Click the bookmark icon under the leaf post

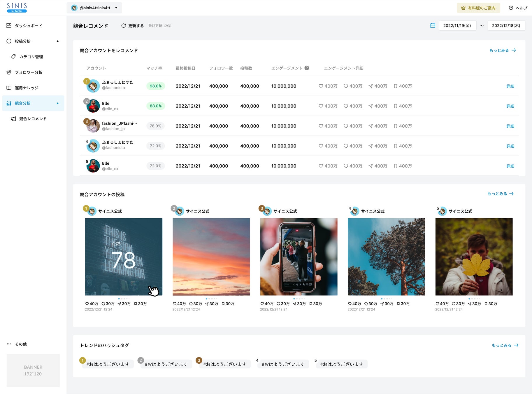pos(486,304)
